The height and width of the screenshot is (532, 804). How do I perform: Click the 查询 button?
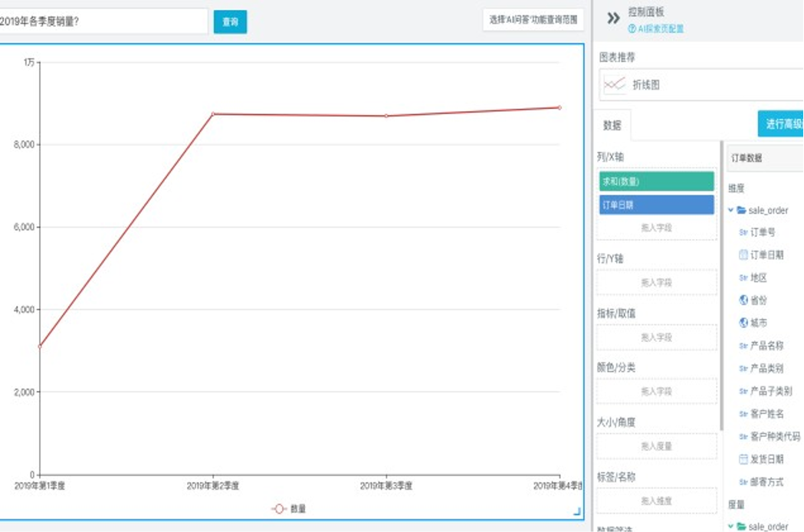click(230, 22)
